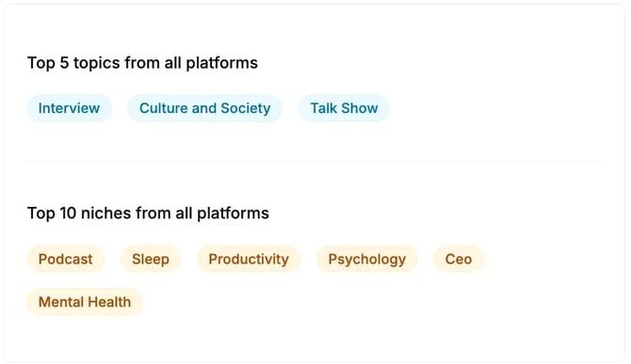Pick the orange Psychology pill
631x364 pixels.
pyautogui.click(x=367, y=260)
